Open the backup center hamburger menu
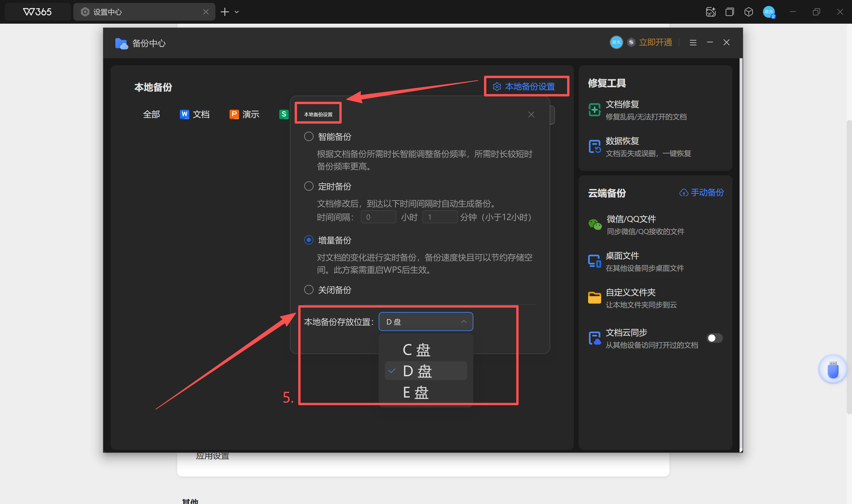852x504 pixels. (693, 43)
